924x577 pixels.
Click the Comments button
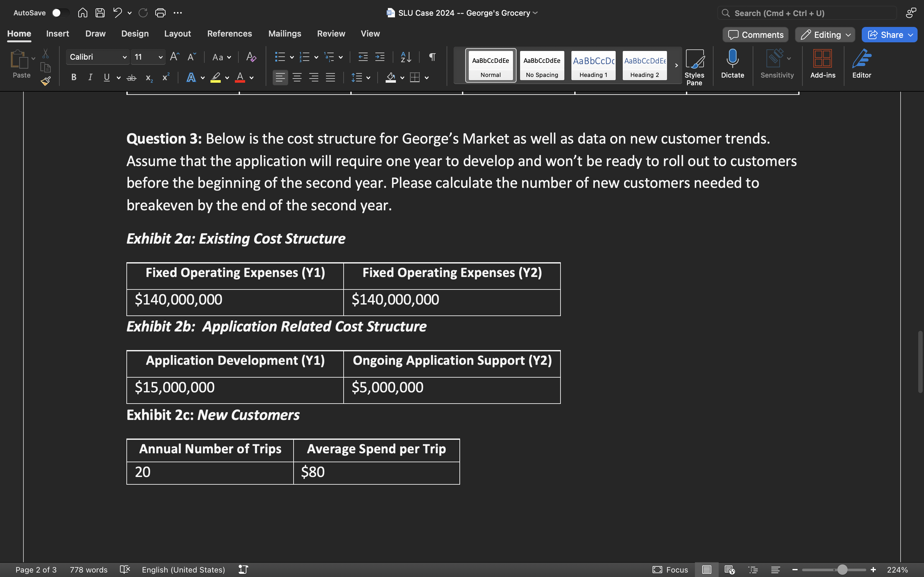755,35
